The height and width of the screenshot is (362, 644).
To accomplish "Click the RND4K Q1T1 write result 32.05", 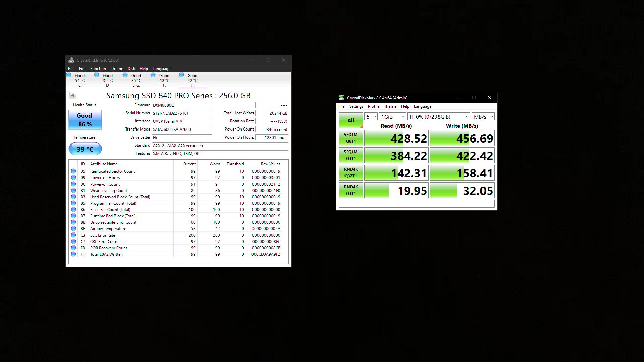I will (x=462, y=190).
